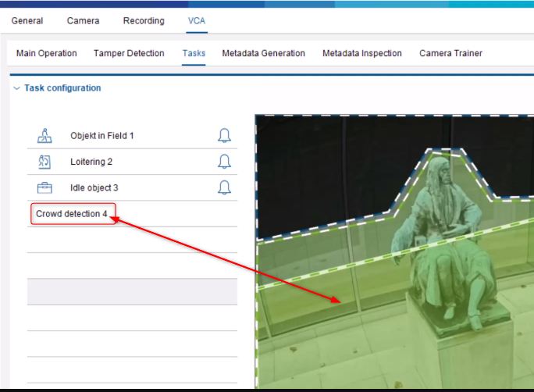Open the Main Operation sub-tab

click(47, 53)
